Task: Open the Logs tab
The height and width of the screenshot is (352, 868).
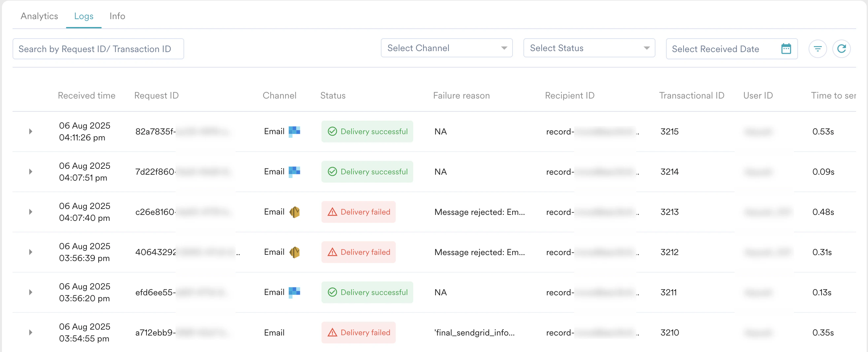Action: 83,16
